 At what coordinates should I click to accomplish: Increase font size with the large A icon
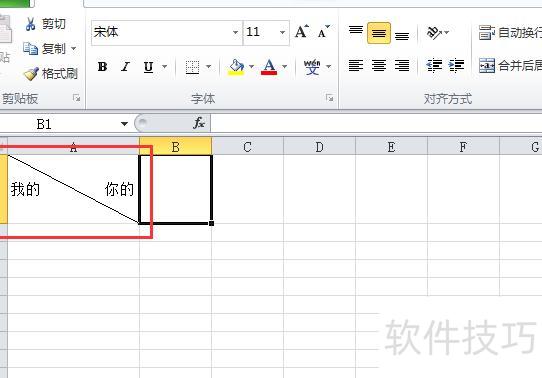point(302,31)
